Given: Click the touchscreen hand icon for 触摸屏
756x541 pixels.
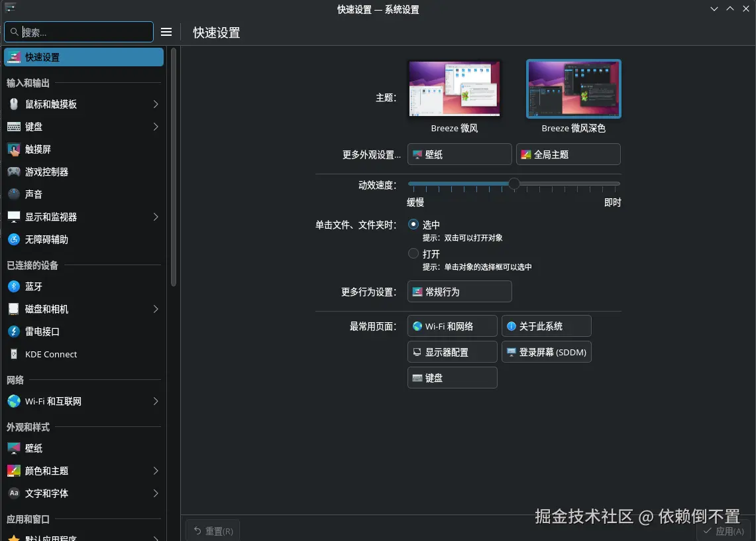Looking at the screenshot, I should tap(14, 150).
